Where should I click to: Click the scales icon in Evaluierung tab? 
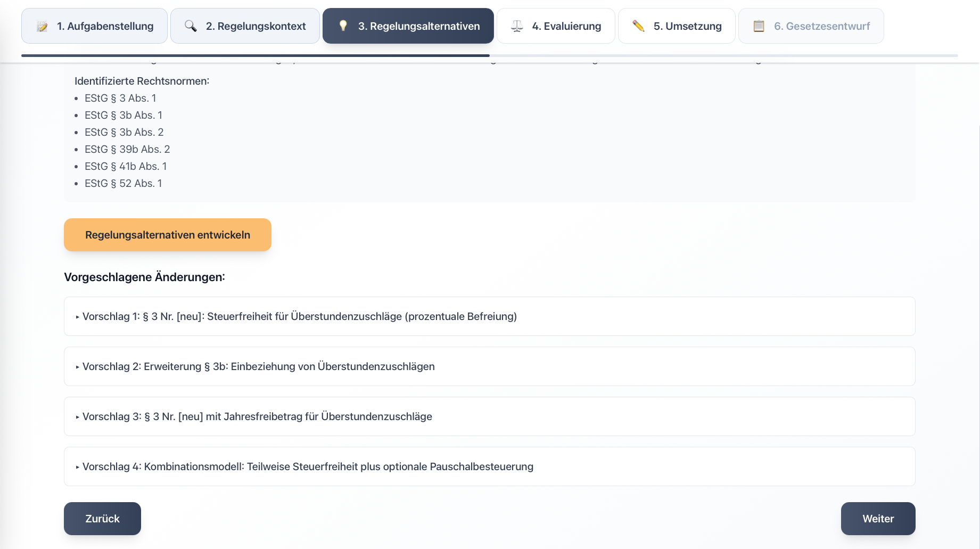[x=517, y=26]
